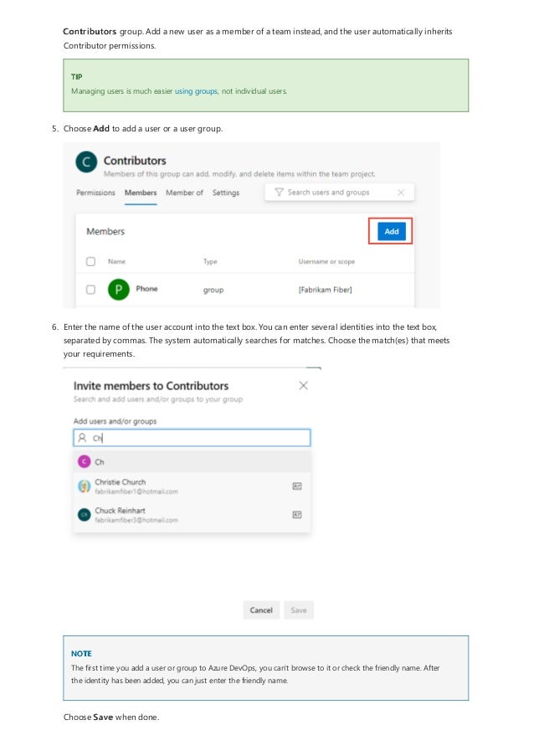Tick the select-all checkbox beside Name header
This screenshot has width=534, height=756.
pos(90,261)
